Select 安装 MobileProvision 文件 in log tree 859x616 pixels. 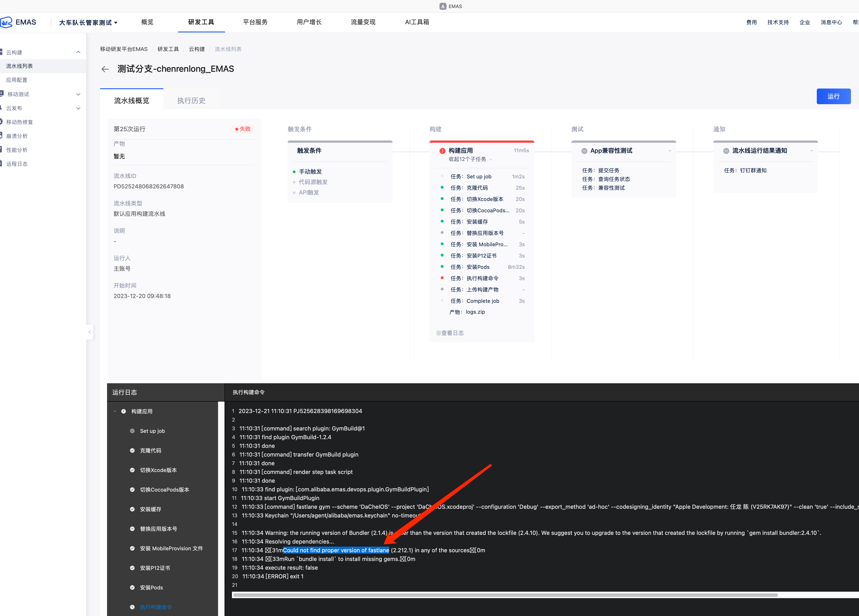tap(171, 548)
